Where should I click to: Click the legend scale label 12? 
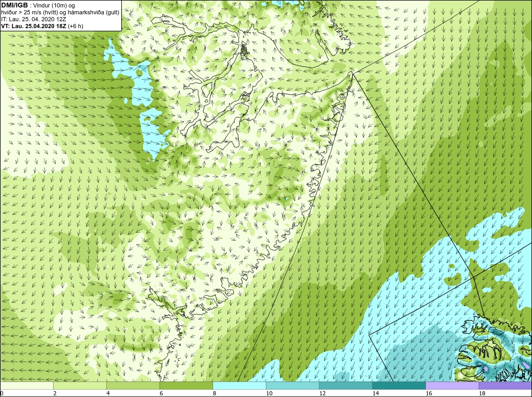[x=322, y=393]
